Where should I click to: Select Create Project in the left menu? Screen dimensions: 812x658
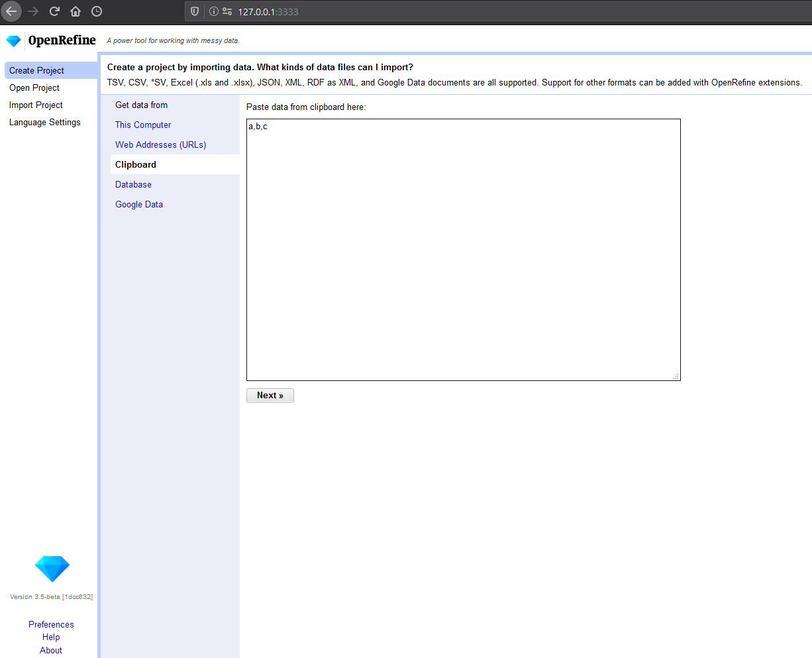[x=51, y=70]
